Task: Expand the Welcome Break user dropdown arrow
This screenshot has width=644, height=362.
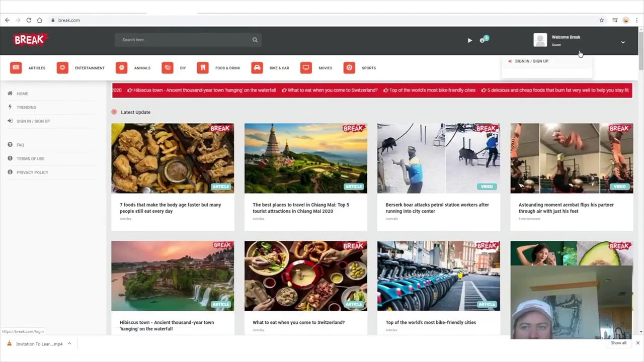Action: coord(623,42)
